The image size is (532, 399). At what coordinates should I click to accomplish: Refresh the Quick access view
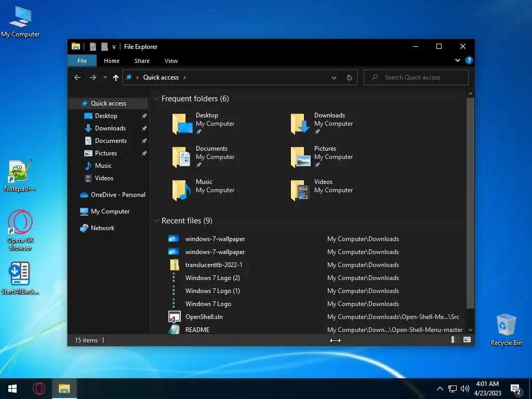point(350,78)
